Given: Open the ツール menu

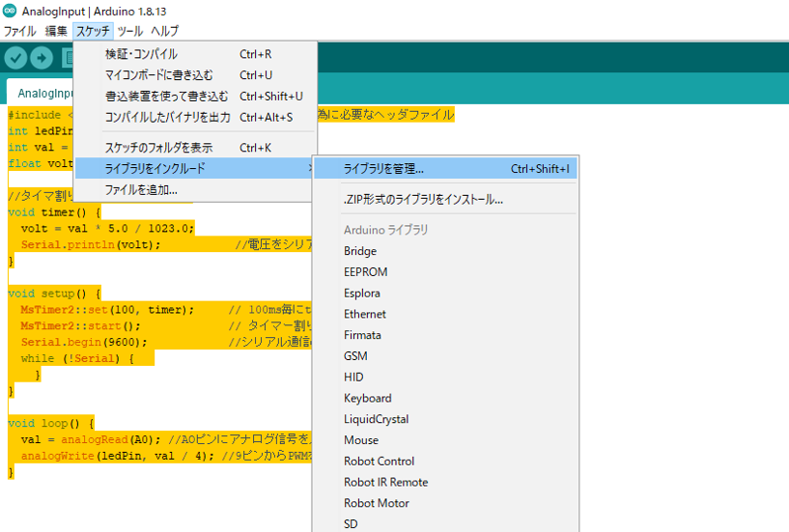Looking at the screenshot, I should tap(130, 31).
